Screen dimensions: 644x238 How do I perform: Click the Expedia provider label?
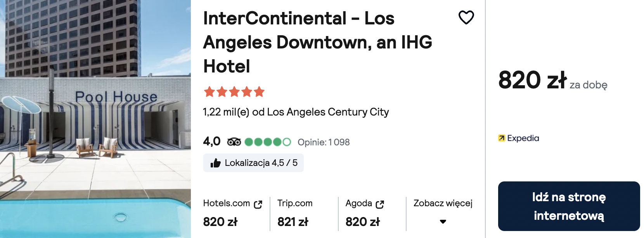[x=519, y=138]
